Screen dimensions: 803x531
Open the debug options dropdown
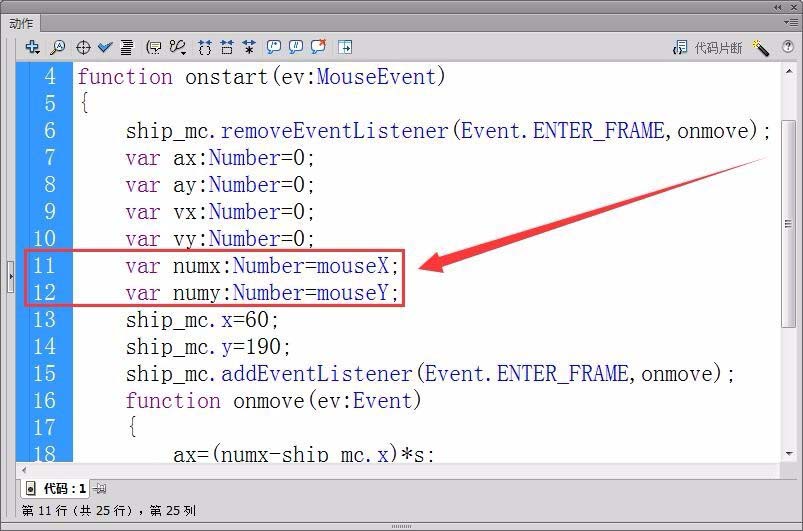point(178,48)
